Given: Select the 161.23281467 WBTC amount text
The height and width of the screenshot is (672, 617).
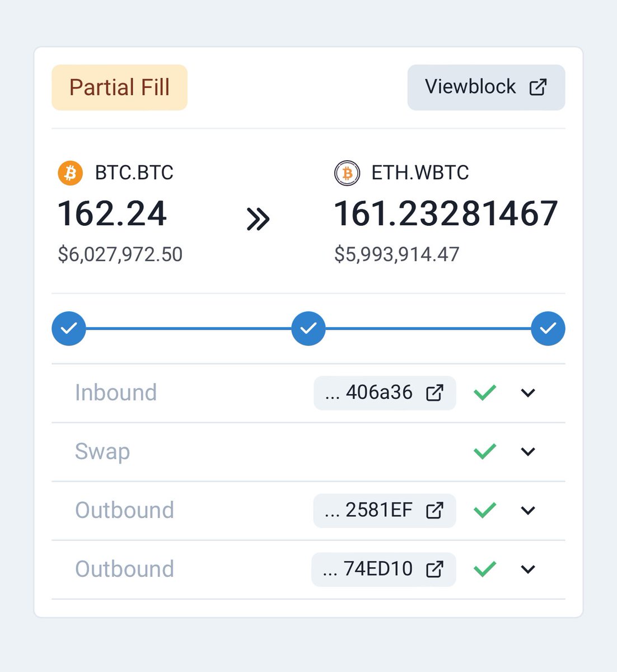Looking at the screenshot, I should click(446, 214).
